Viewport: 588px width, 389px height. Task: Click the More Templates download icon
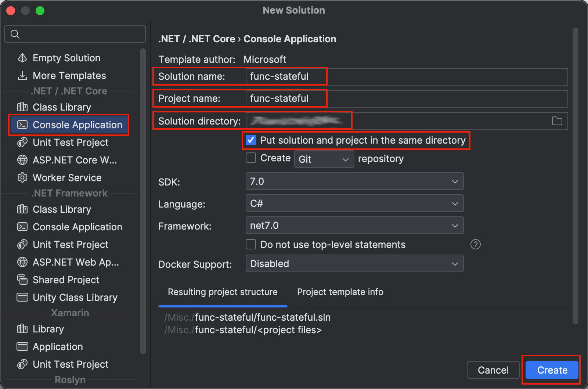click(x=22, y=76)
